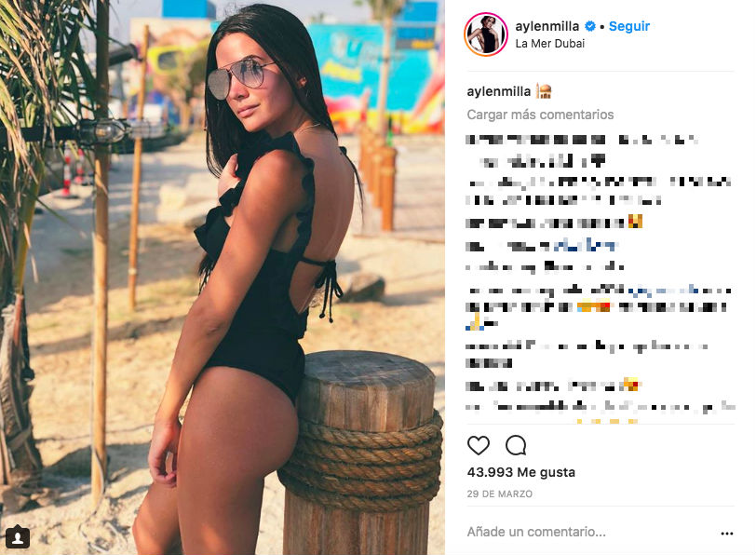Image resolution: width=756 pixels, height=555 pixels.
Task: Load more comments with Cargar más comentarios
Action: click(x=540, y=115)
